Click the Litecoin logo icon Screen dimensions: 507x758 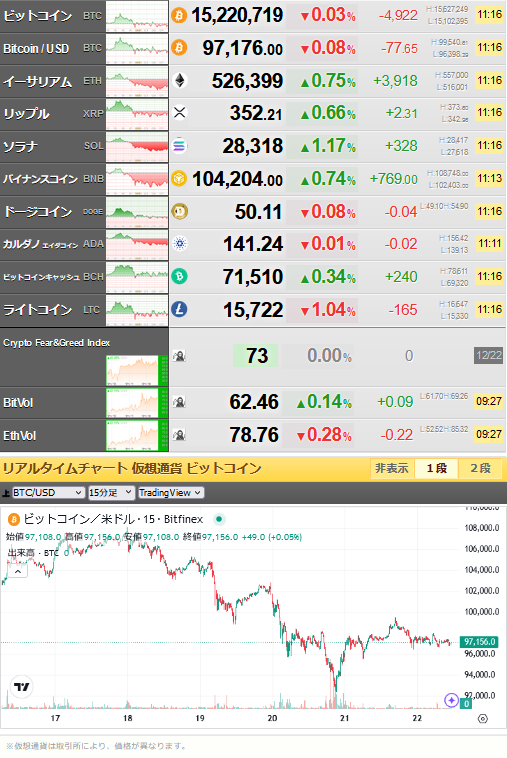[179, 309]
